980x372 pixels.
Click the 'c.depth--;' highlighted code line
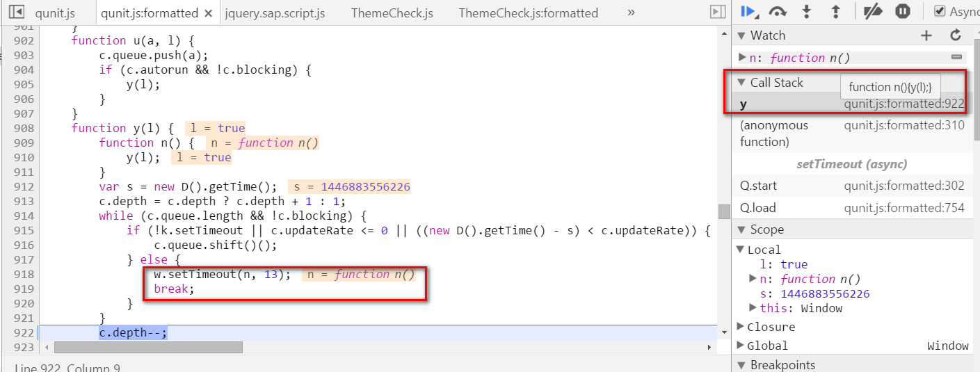click(133, 333)
